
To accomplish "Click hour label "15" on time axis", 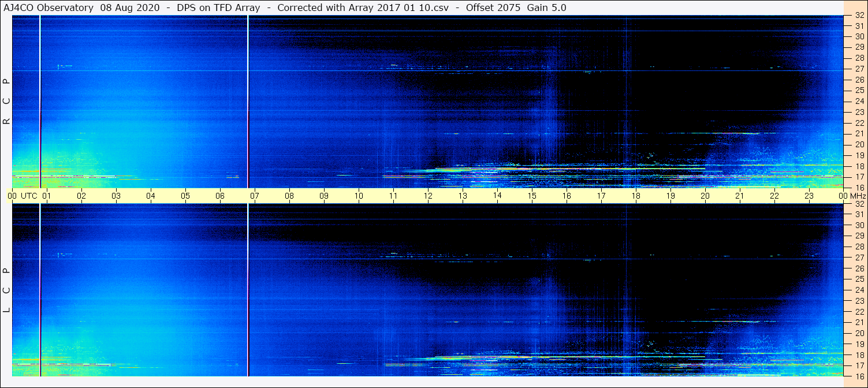I will point(532,196).
